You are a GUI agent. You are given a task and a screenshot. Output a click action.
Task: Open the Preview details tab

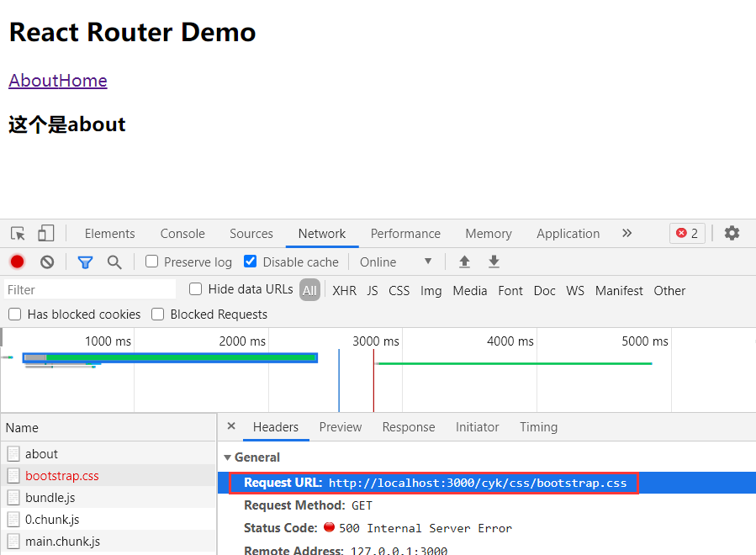341,427
